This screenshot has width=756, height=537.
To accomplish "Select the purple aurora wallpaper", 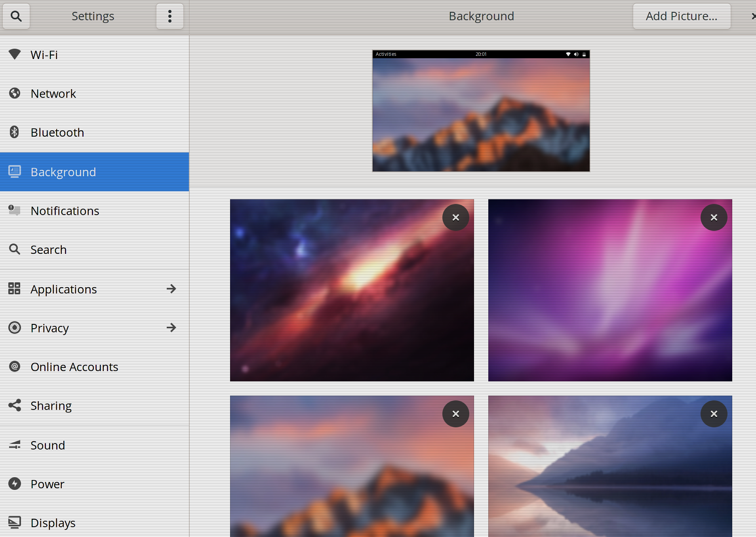I will [610, 290].
